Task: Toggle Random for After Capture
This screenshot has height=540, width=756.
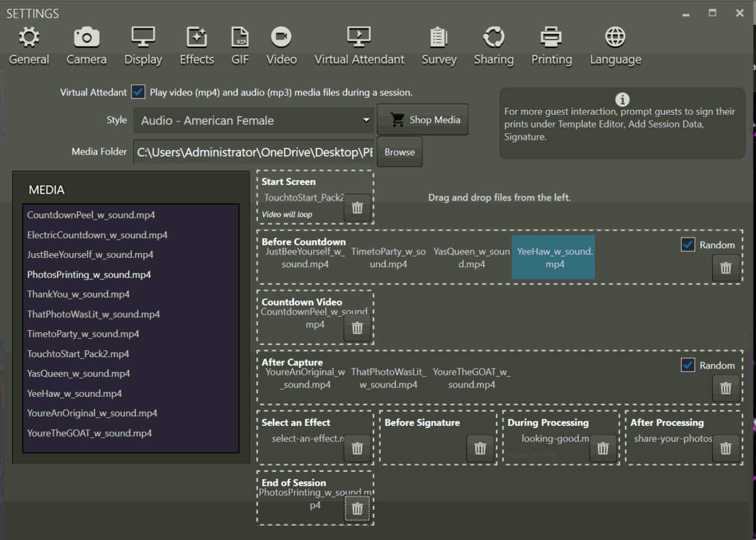Action: point(688,365)
